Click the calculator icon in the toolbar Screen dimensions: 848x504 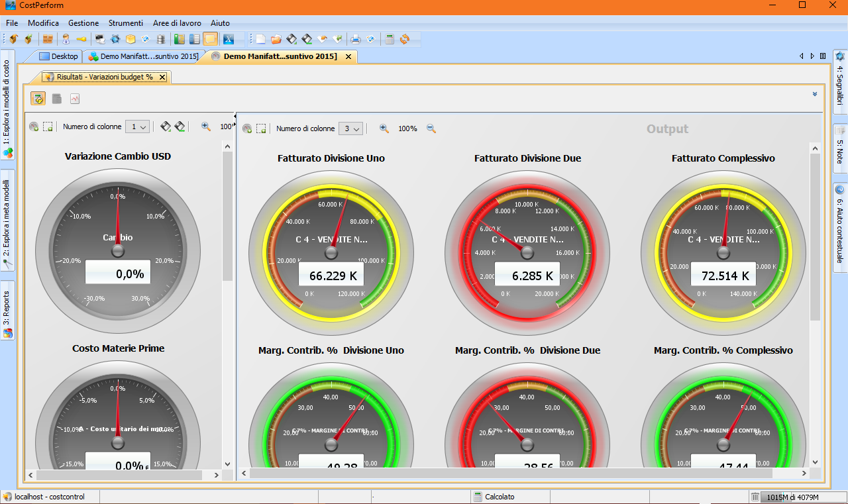(x=390, y=39)
